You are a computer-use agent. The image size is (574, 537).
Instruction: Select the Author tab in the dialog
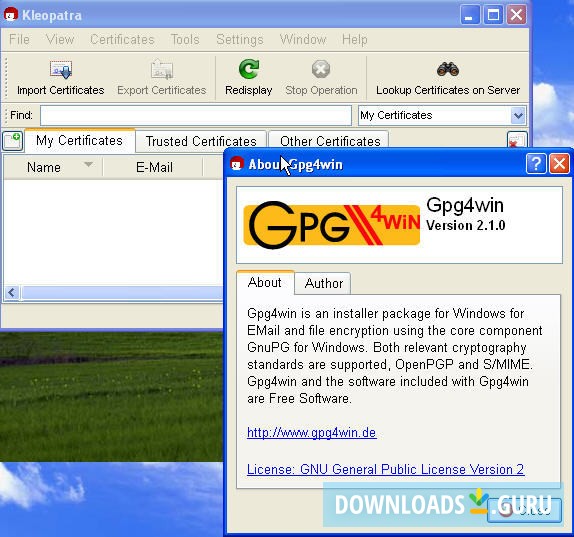(x=324, y=283)
